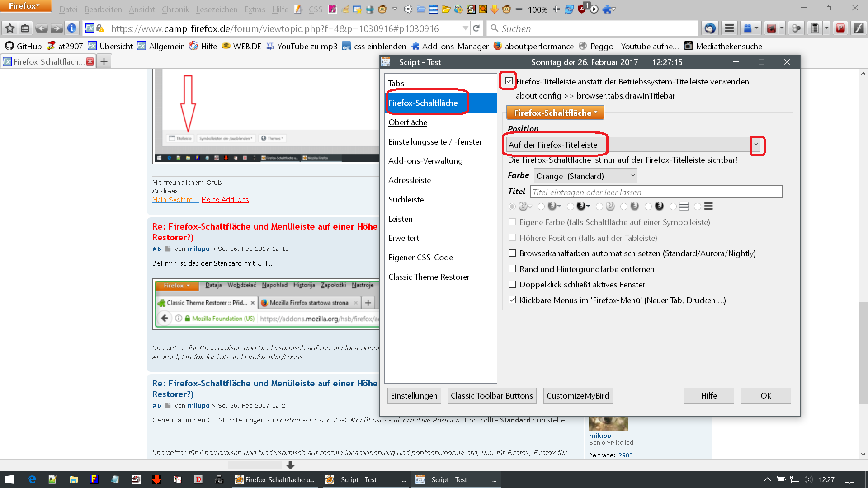
Task: Select Adressleiste in settings list
Action: click(410, 180)
